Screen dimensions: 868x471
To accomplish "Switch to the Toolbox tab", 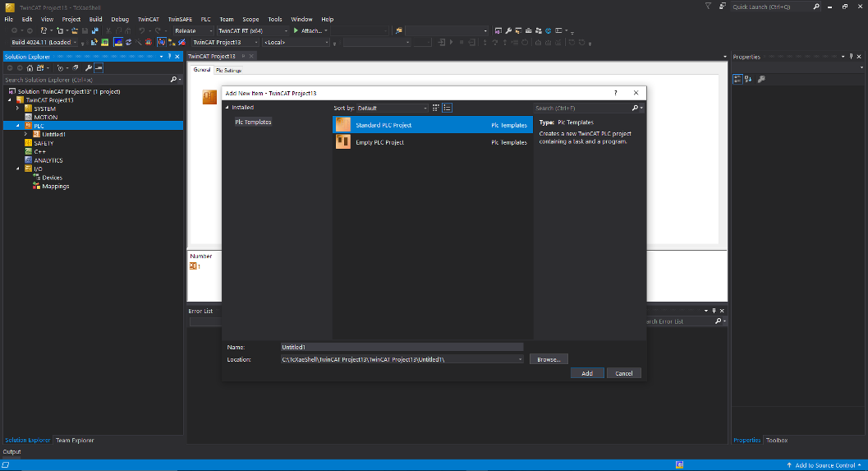I will point(777,441).
